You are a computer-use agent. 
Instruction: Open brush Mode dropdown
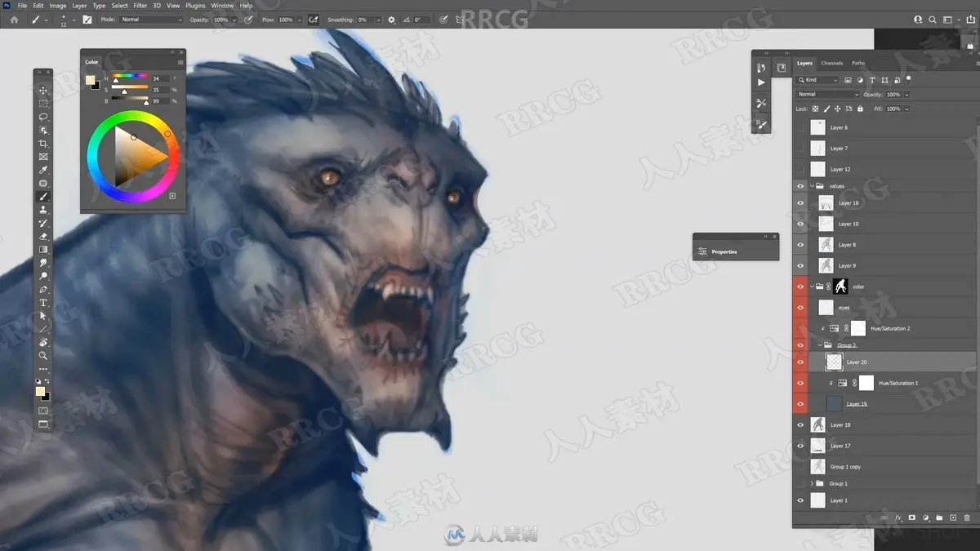pos(151,20)
